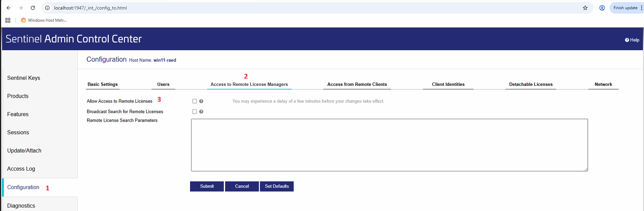Open the Chrome three-dot menu
Screen dimensions: 644x211
pos(641,8)
